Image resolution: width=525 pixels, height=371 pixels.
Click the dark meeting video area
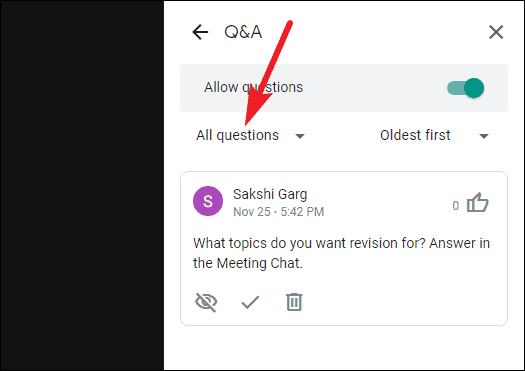tap(82, 186)
